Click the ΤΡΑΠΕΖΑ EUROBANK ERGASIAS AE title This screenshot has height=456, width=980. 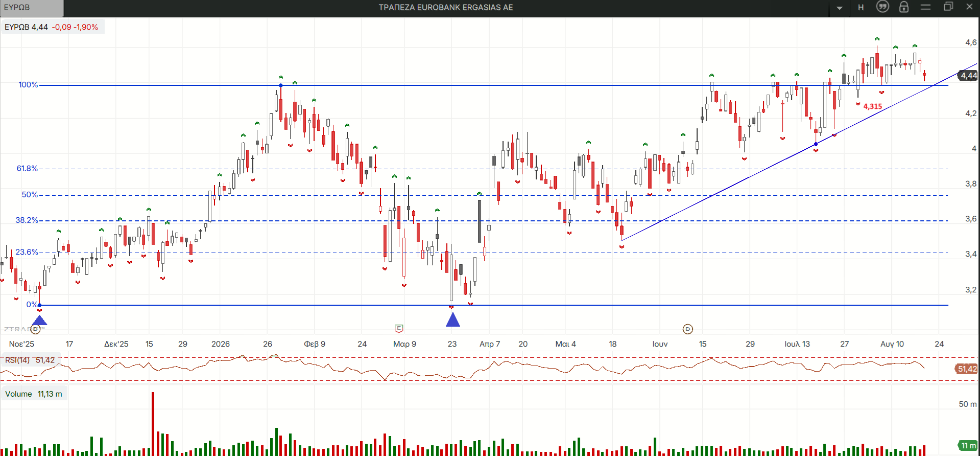click(446, 8)
